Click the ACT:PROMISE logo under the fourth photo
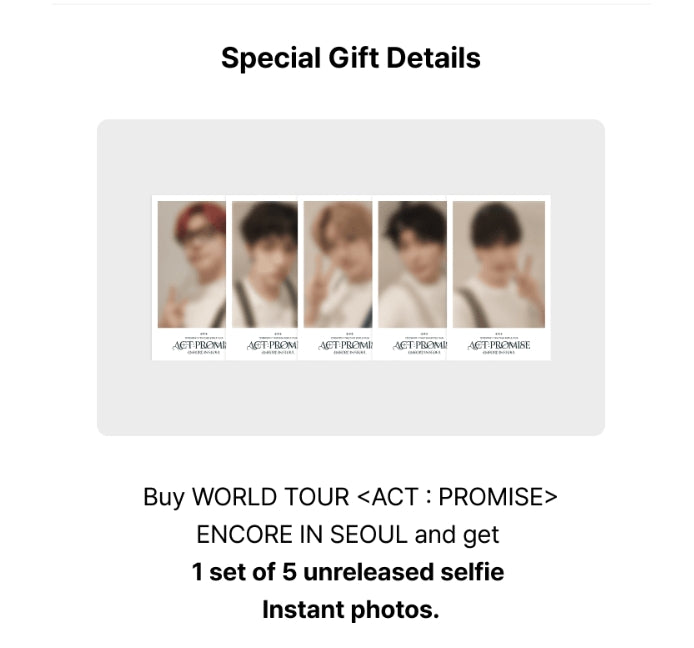This screenshot has height=648, width=694. pos(420,345)
